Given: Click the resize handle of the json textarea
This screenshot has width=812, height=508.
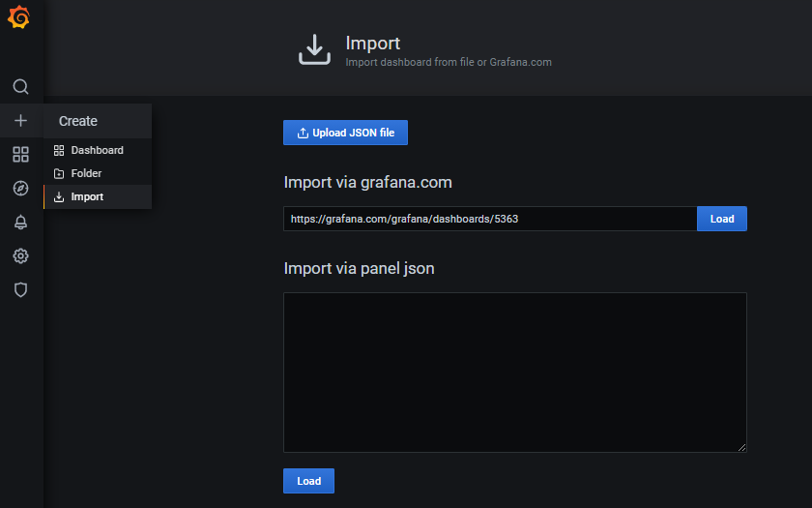Looking at the screenshot, I should click(741, 447).
